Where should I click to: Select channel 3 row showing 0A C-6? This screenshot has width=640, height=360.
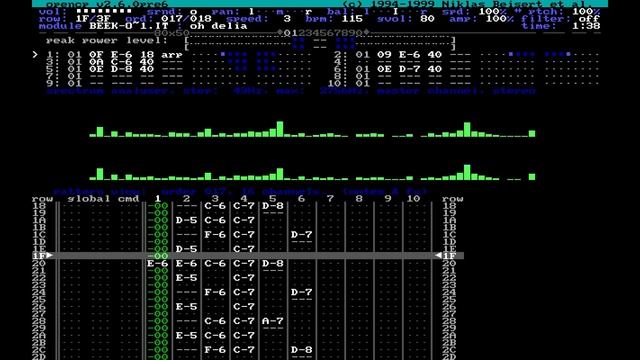point(179,62)
